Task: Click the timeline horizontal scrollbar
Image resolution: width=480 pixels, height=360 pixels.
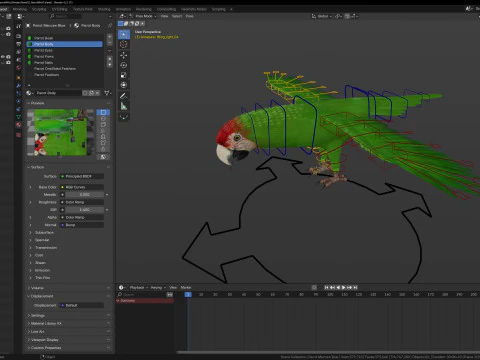Action: coord(328,352)
